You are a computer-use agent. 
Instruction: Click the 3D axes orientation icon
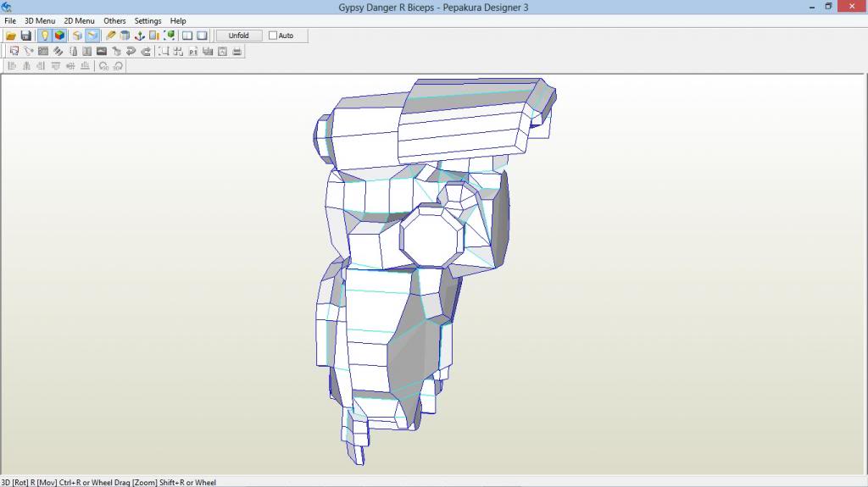tap(140, 36)
